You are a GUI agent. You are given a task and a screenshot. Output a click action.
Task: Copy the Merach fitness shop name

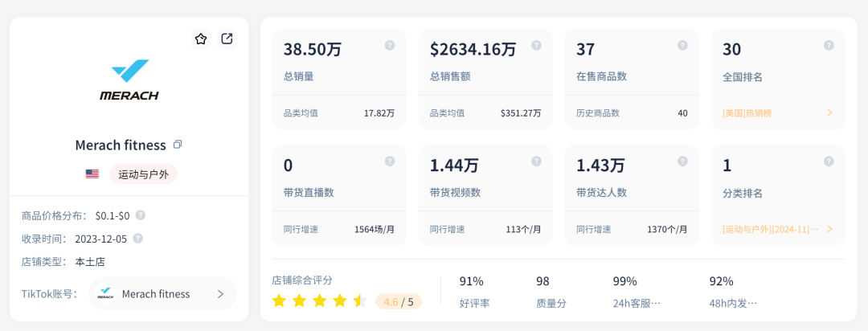click(178, 145)
